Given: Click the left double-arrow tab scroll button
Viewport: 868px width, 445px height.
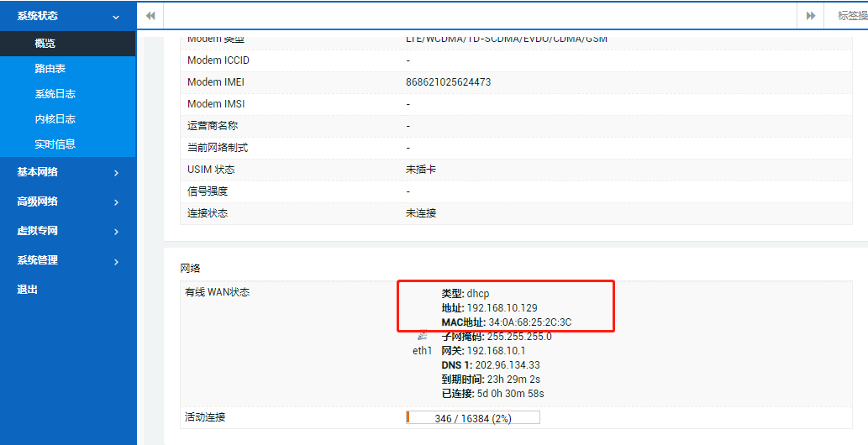Looking at the screenshot, I should click(x=150, y=16).
